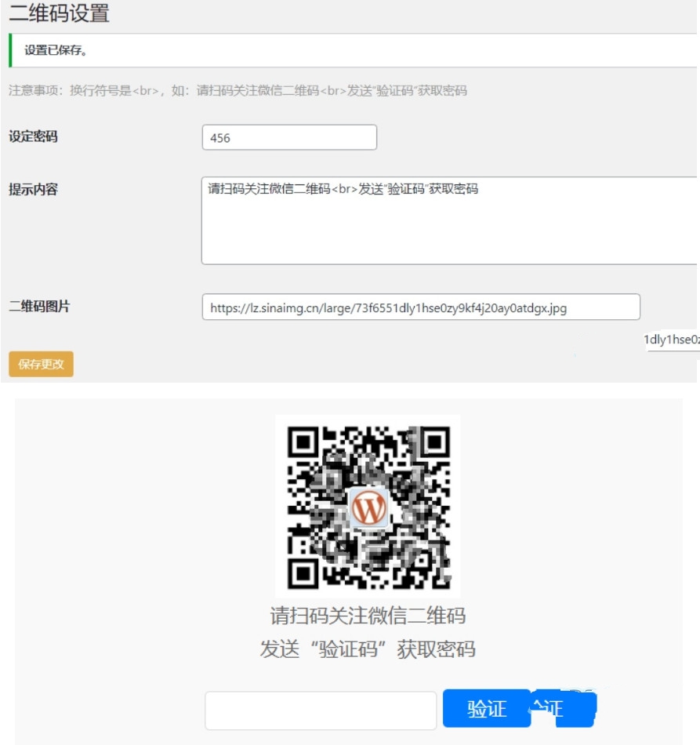
Task: Click the QR code's top-right finder square
Action: point(434,442)
